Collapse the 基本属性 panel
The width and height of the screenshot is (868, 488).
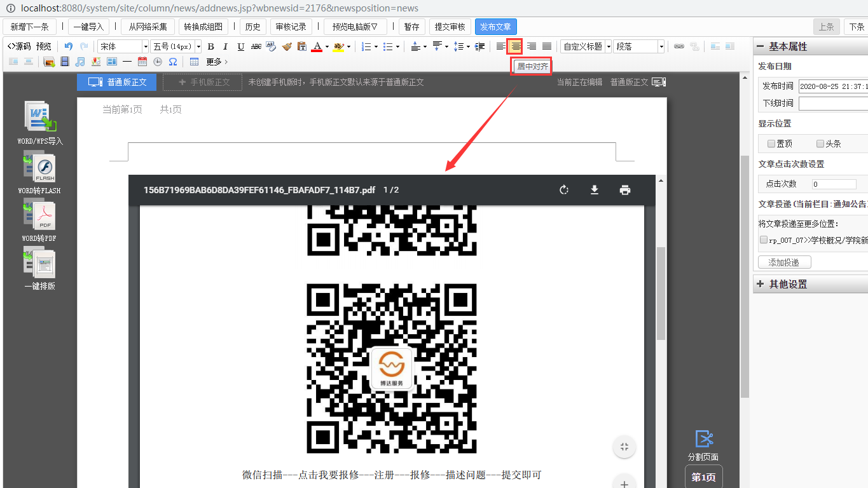[x=761, y=46]
